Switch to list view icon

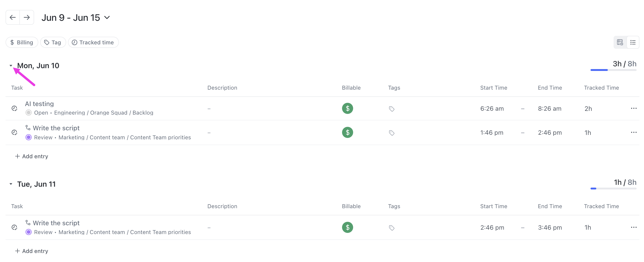click(x=633, y=42)
